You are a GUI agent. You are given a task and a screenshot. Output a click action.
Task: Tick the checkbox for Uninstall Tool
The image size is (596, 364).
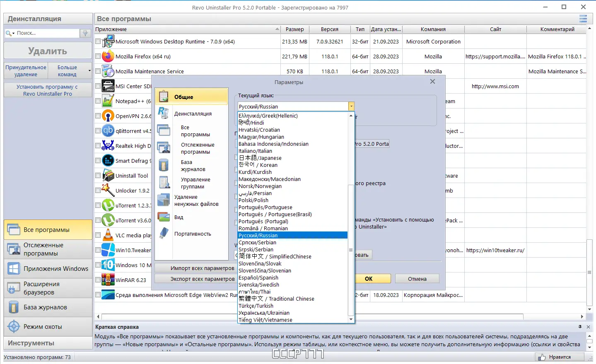point(98,176)
